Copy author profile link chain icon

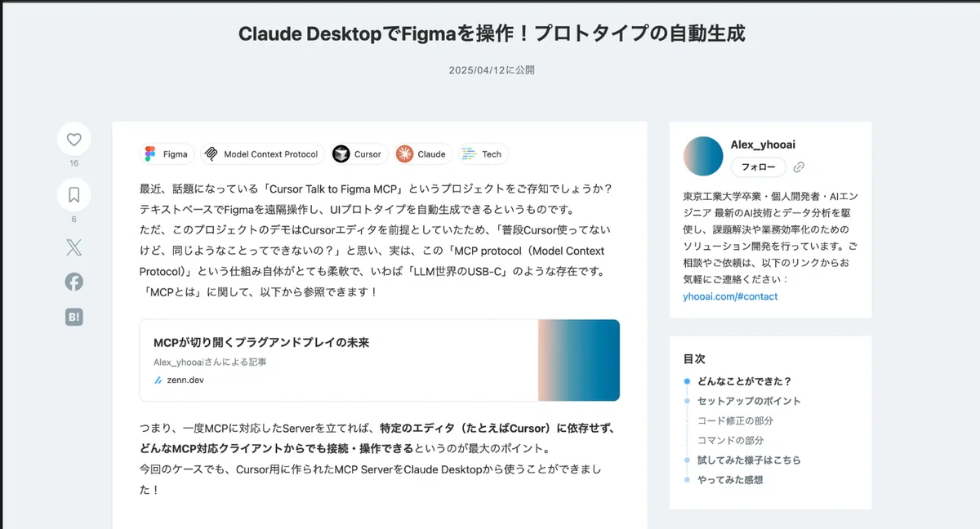pyautogui.click(x=800, y=167)
